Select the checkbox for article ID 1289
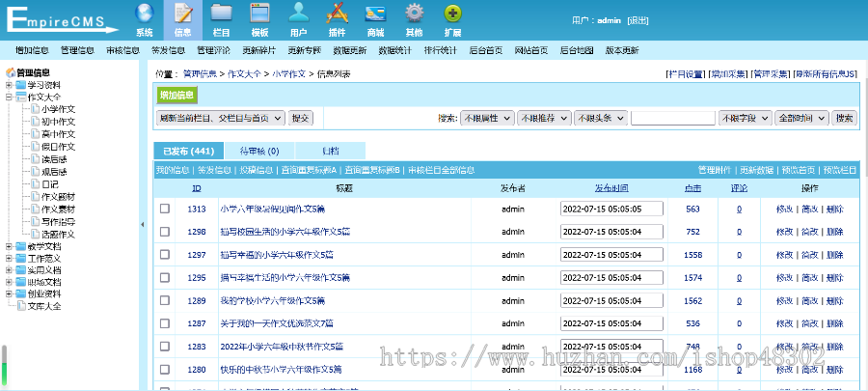 tap(165, 300)
